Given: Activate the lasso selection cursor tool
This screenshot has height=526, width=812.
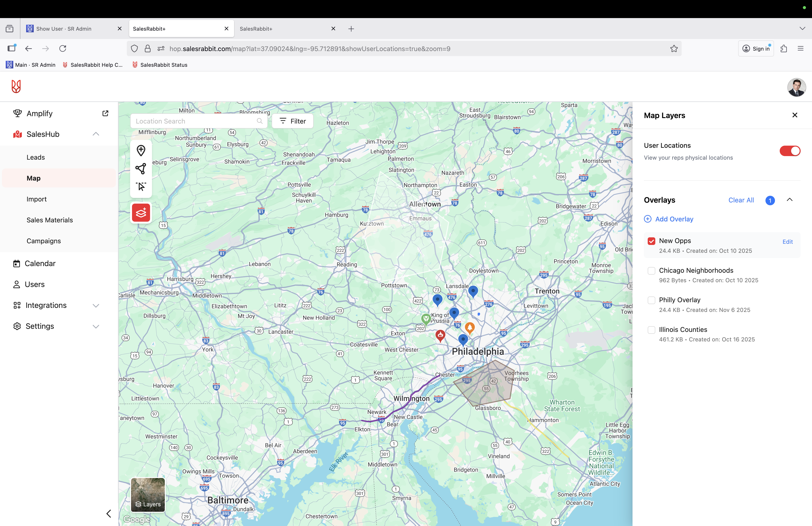Looking at the screenshot, I should pyautogui.click(x=141, y=186).
